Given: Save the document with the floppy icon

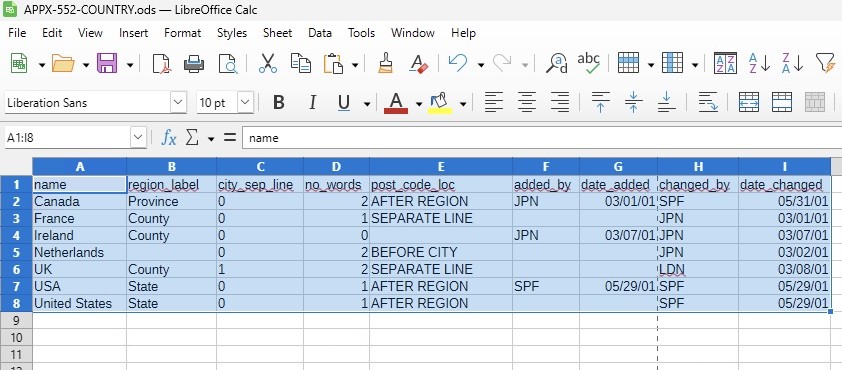Looking at the screenshot, I should 107,64.
